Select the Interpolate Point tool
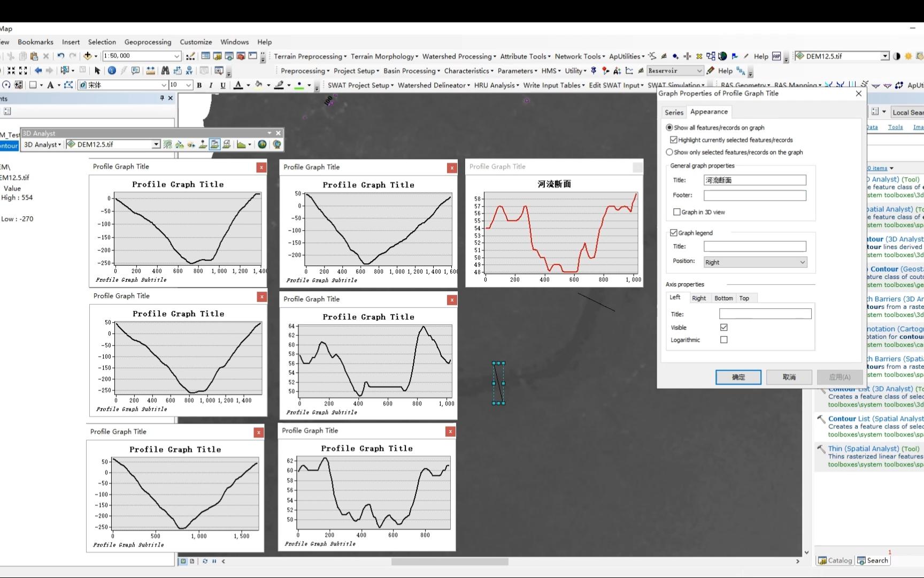 click(203, 144)
